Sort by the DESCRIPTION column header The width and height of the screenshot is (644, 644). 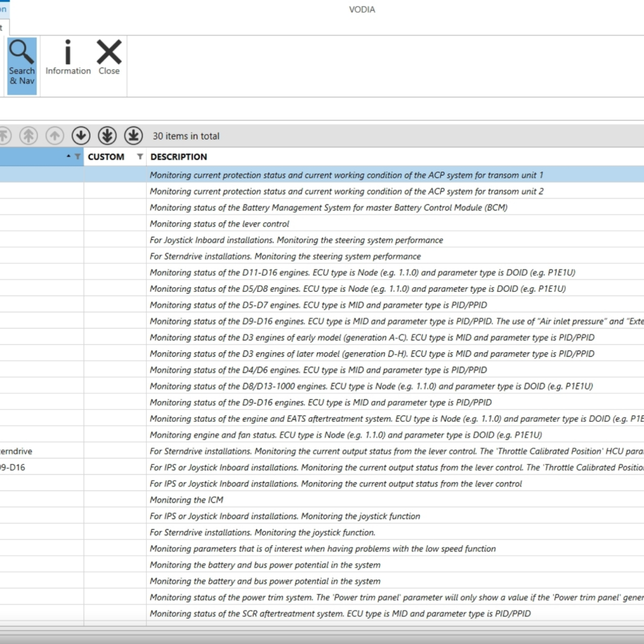pos(179,157)
